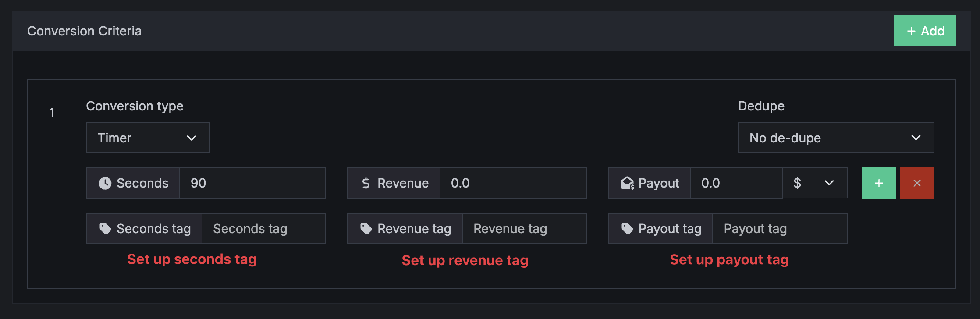Click the Seconds tag text input

[x=263, y=229]
